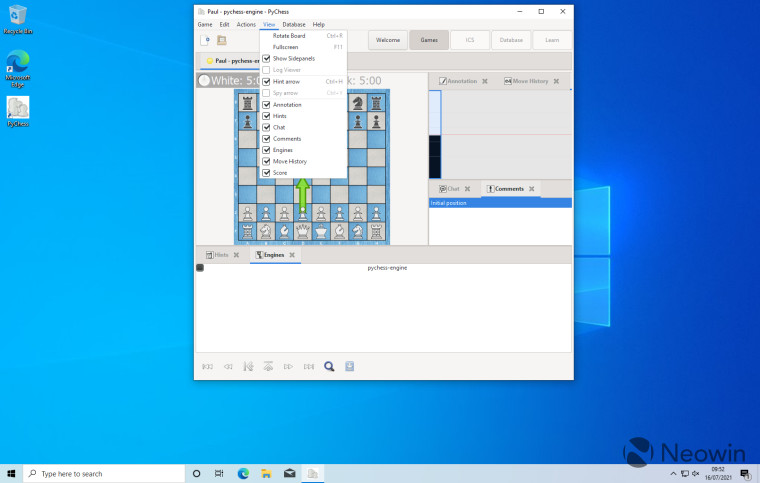
Task: Switch to the Learn section button
Action: click(x=552, y=40)
